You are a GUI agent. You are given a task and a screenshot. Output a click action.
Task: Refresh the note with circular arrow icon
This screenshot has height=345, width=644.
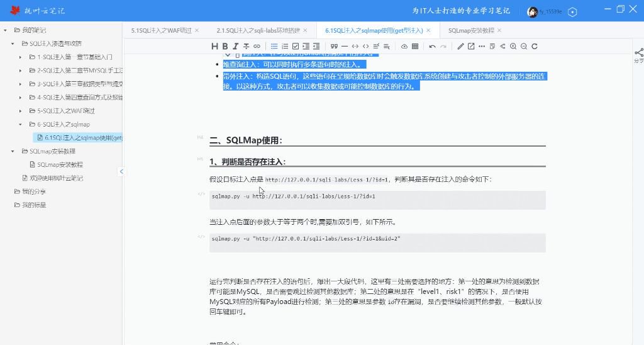(535, 47)
